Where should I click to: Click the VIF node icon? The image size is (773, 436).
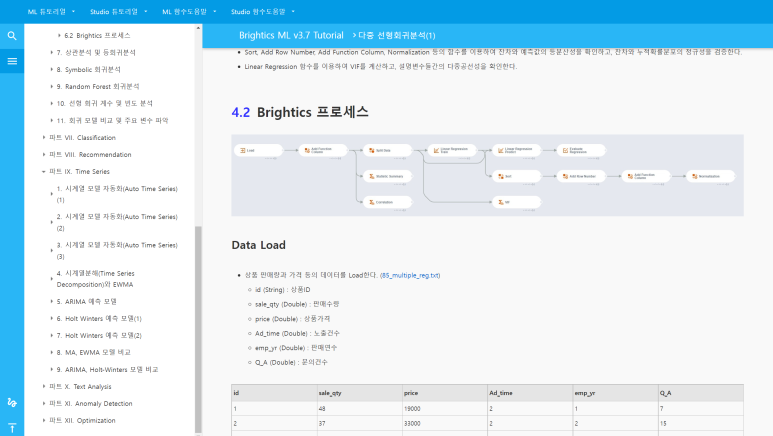click(501, 202)
